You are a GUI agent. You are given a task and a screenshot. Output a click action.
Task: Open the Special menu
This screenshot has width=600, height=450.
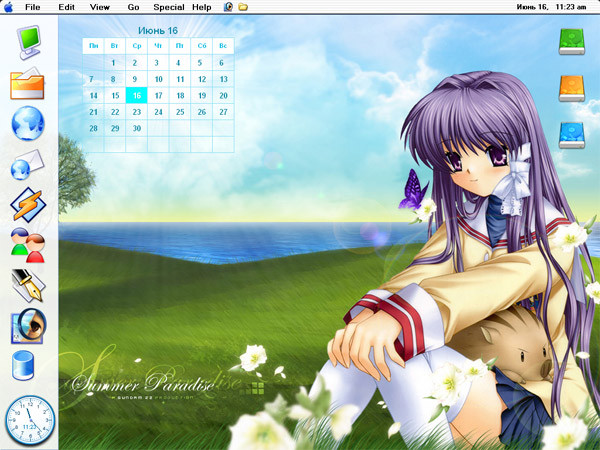point(169,7)
